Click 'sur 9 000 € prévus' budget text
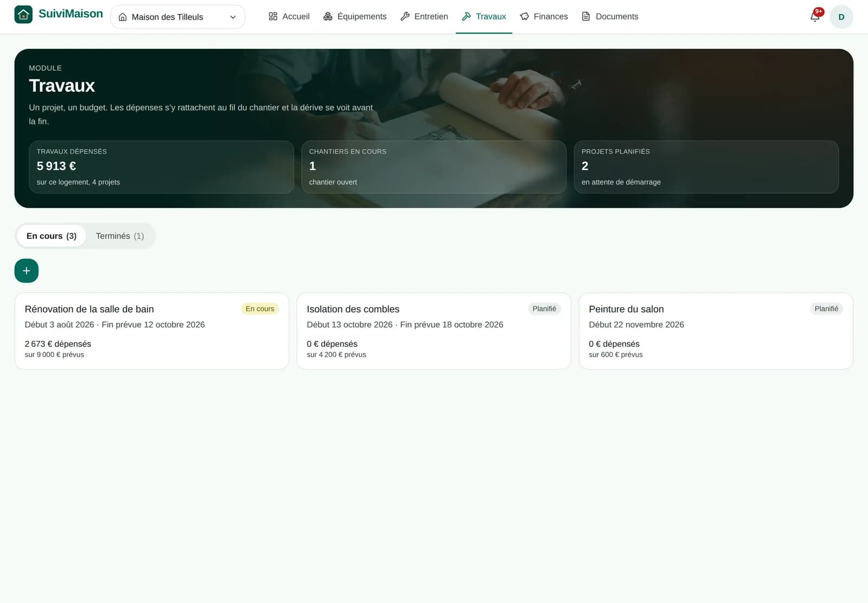Screen dimensions: 868x603 pos(54,355)
